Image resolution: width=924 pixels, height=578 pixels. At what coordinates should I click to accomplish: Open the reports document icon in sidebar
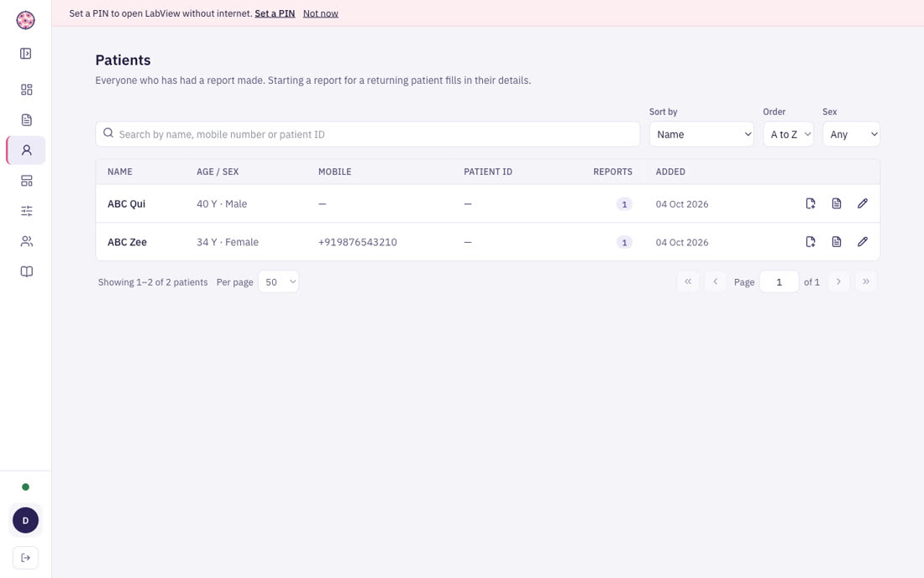coord(27,120)
